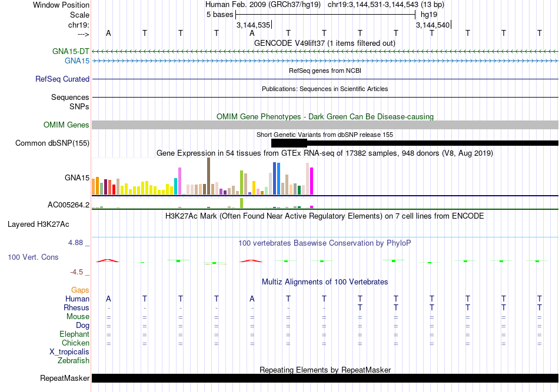Image resolution: width=559 pixels, height=392 pixels.
Task: Click the gray OMIM Genes bar
Action: point(325,125)
